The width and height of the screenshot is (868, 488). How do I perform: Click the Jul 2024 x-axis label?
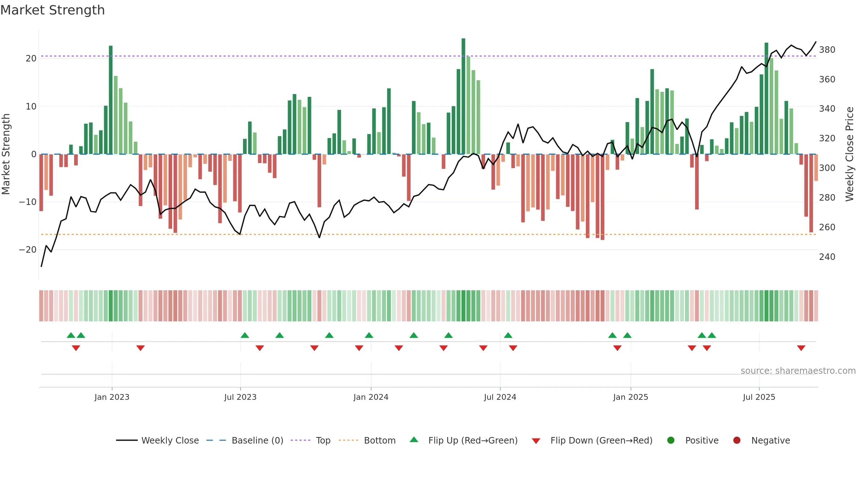point(500,397)
